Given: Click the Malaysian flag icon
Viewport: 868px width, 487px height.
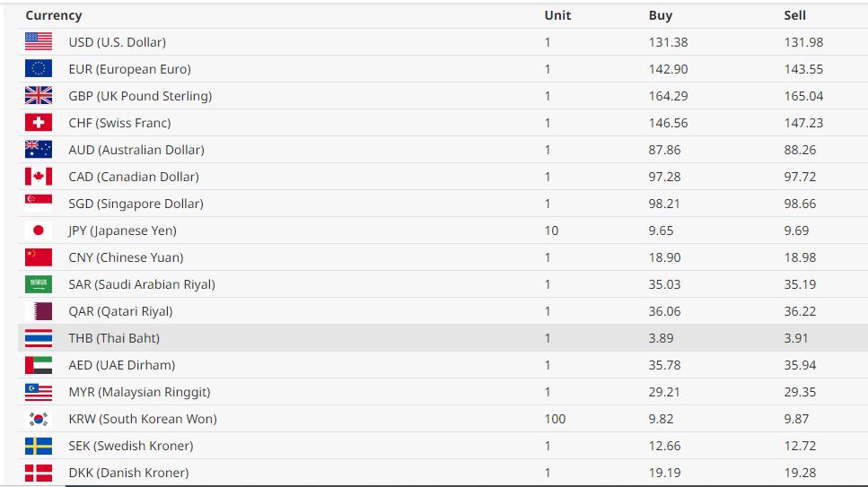Looking at the screenshot, I should pyautogui.click(x=39, y=391).
